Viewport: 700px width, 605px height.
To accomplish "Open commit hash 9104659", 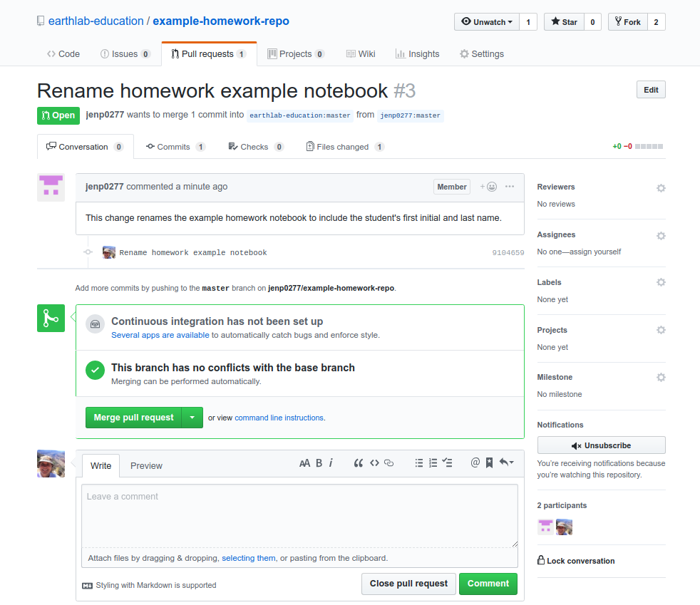I will (508, 252).
